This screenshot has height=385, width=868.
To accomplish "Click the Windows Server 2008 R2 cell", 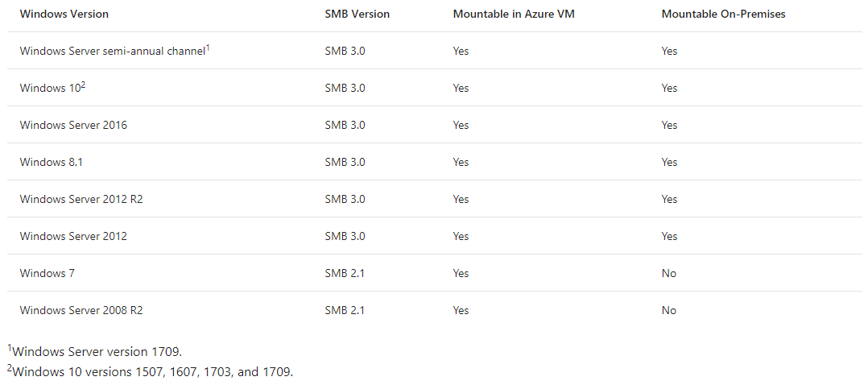I will click(81, 311).
